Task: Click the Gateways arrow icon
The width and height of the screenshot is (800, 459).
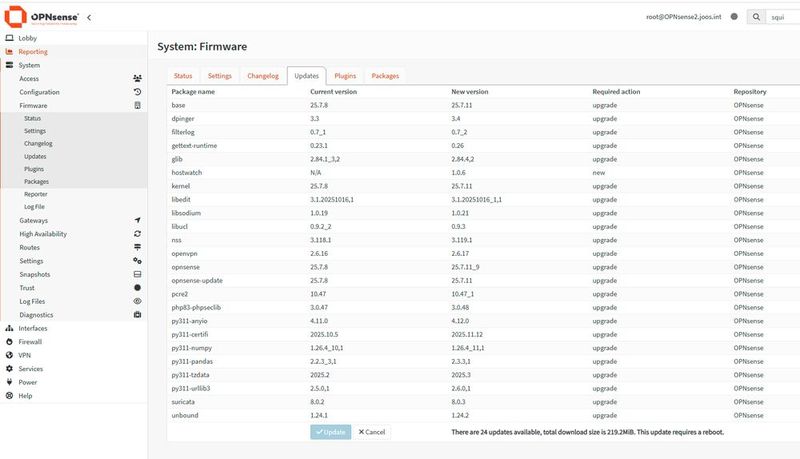Action: 137,220
